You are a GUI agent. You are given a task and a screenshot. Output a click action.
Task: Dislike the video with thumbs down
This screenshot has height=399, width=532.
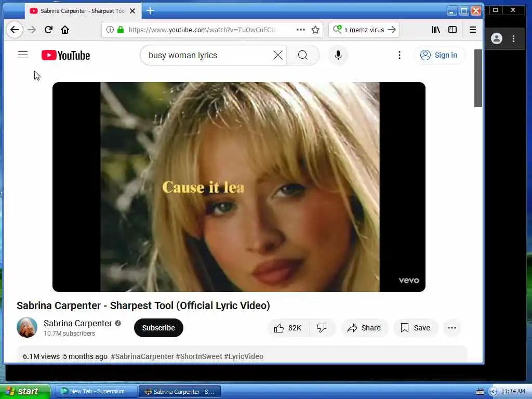322,328
